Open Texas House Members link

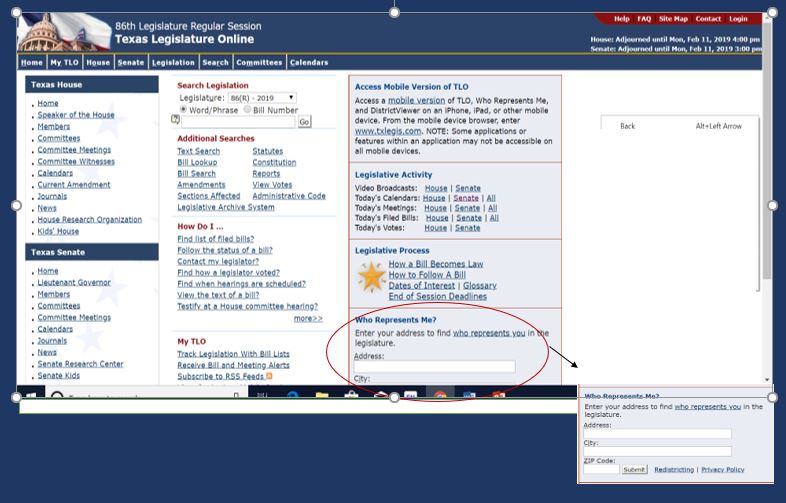[54, 126]
